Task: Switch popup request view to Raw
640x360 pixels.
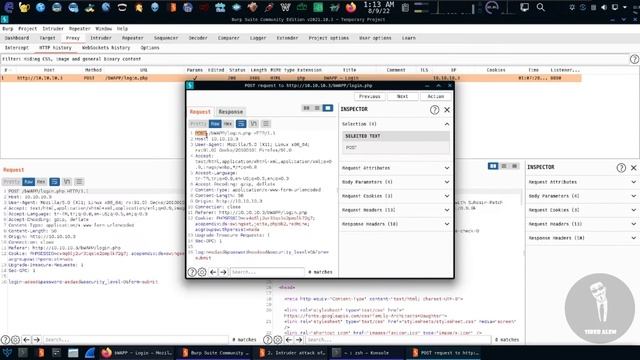Action: point(215,124)
